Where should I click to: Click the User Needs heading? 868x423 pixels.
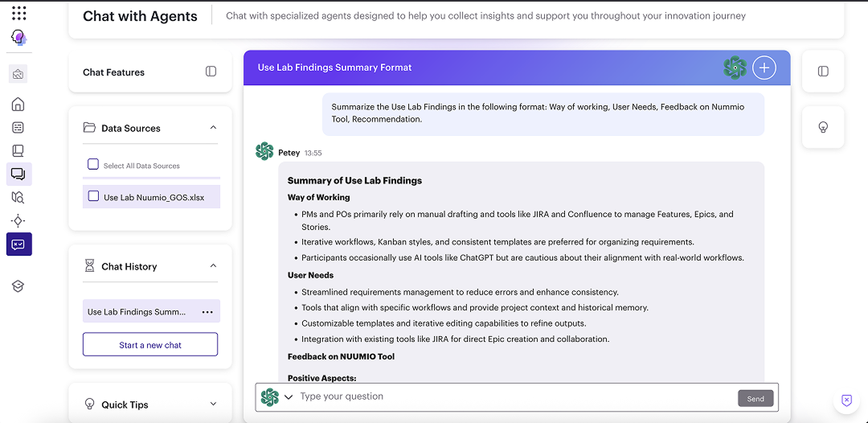tap(310, 274)
